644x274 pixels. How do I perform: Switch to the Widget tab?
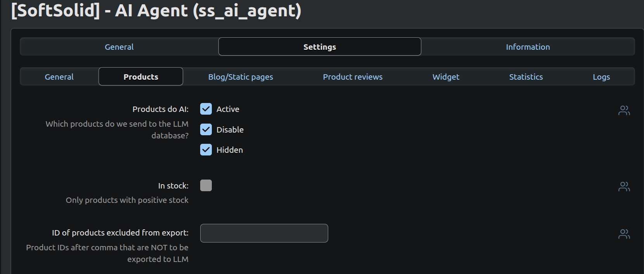tap(446, 77)
